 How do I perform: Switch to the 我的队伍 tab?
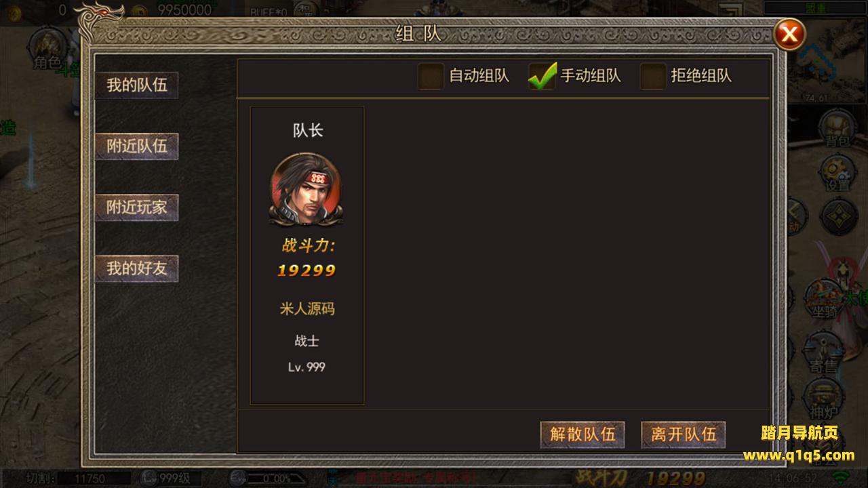[x=137, y=85]
